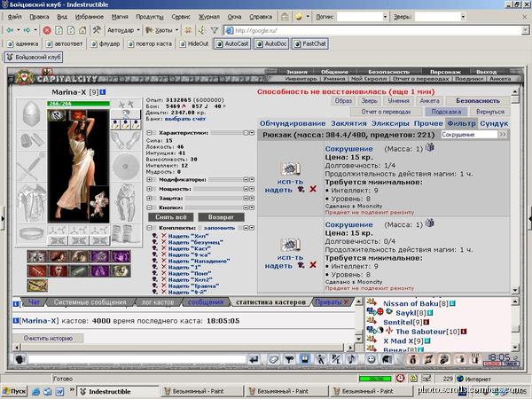This screenshot has height=399, width=532.
Task: Click the house icon beside the Справка menu
Action: pos(285,17)
